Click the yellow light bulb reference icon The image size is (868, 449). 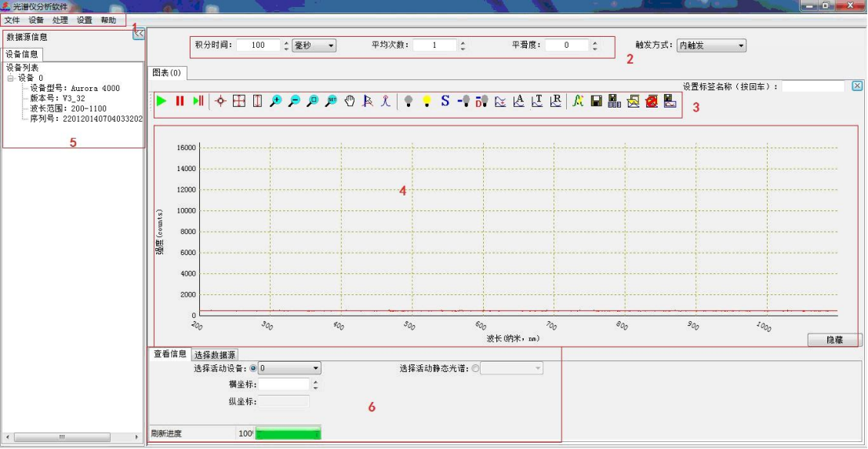point(427,101)
